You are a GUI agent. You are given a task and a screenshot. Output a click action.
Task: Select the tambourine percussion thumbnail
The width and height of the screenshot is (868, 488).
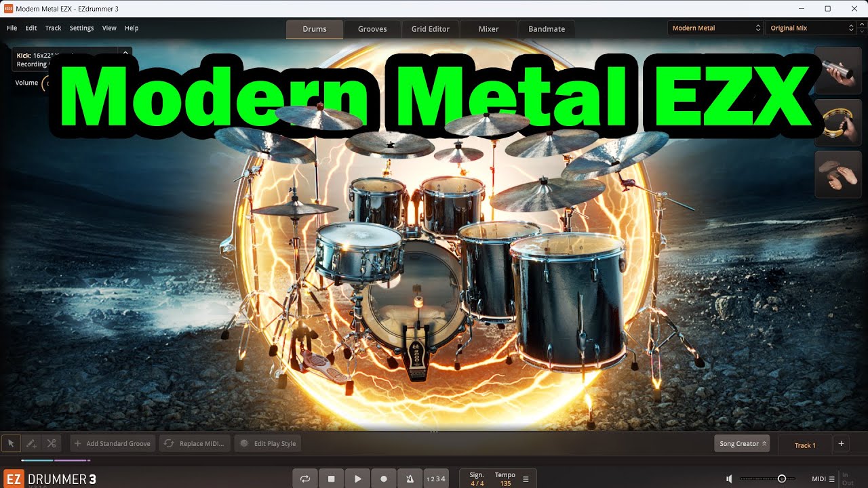(837, 123)
